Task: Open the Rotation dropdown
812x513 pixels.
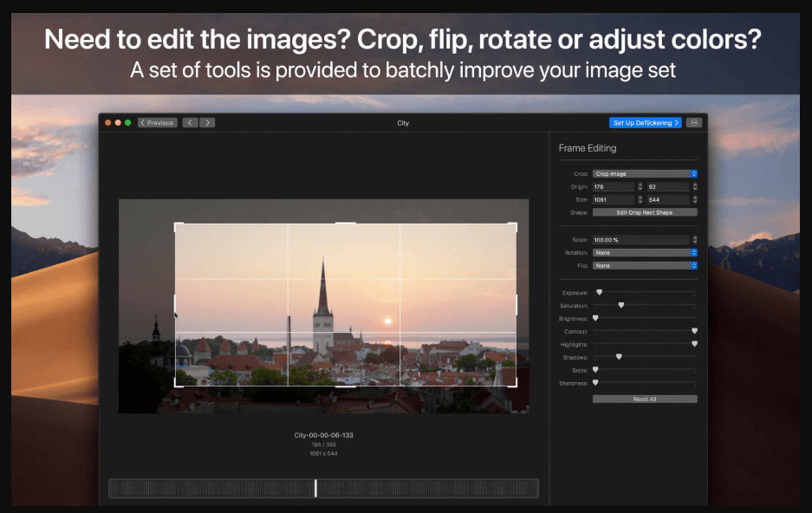Action: (645, 253)
